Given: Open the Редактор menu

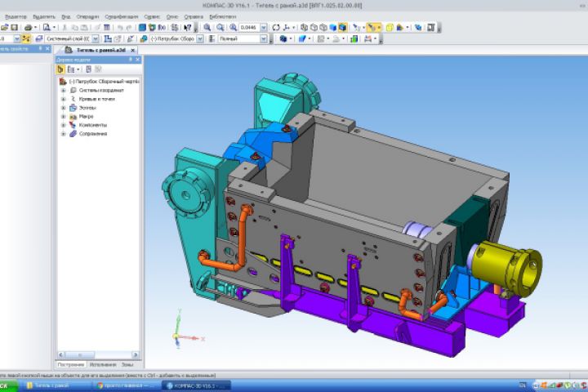Looking at the screenshot, I should click(x=16, y=17).
